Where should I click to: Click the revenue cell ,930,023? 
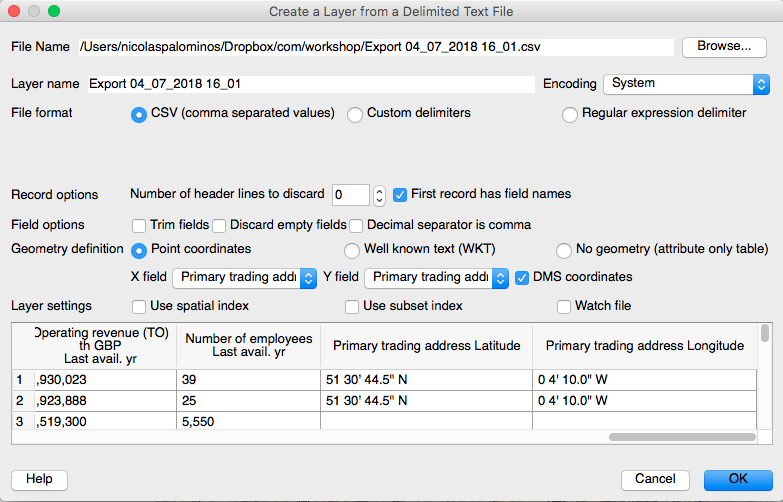click(x=105, y=380)
